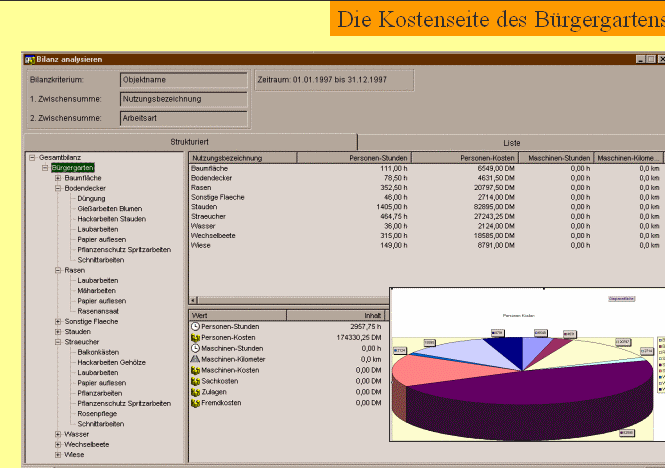
Task: Click the Bilanzkriterium Objektname field
Action: (x=182, y=78)
